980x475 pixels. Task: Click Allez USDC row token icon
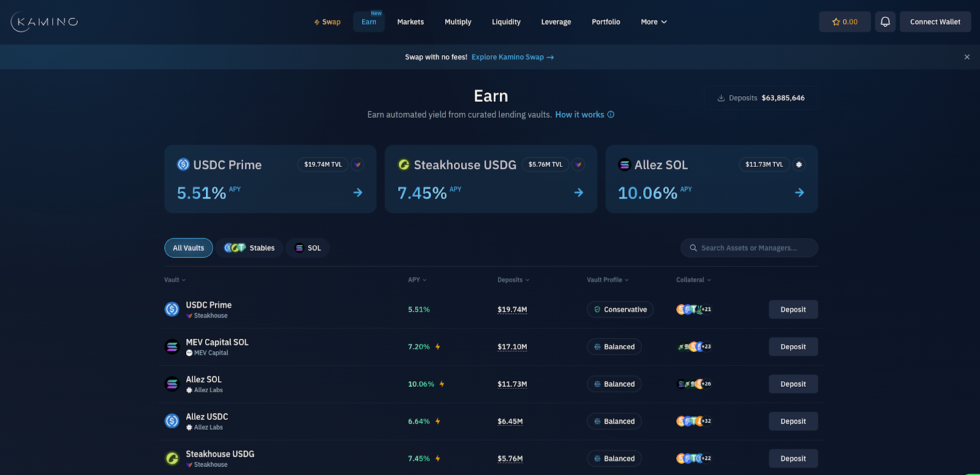tap(172, 421)
